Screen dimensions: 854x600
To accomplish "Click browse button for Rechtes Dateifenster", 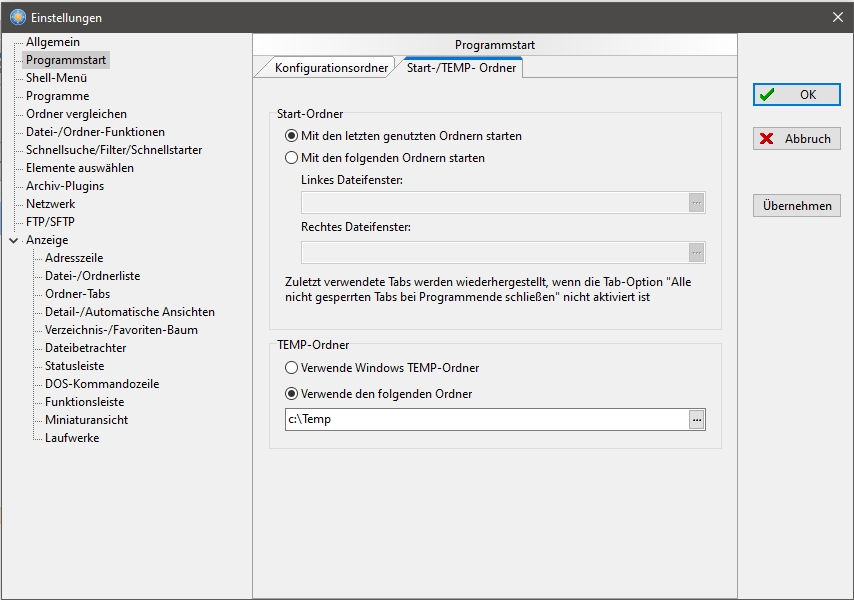I will tap(697, 252).
